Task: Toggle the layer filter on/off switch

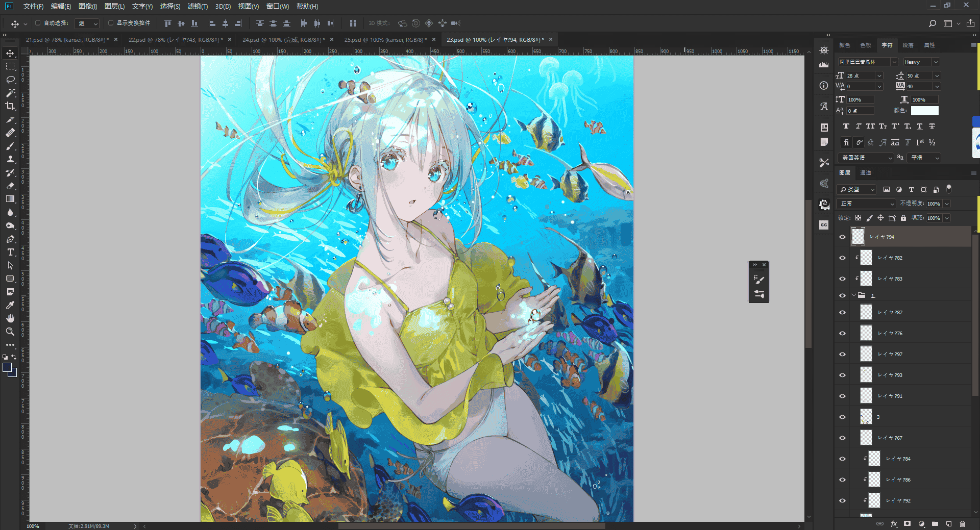Action: [x=949, y=189]
